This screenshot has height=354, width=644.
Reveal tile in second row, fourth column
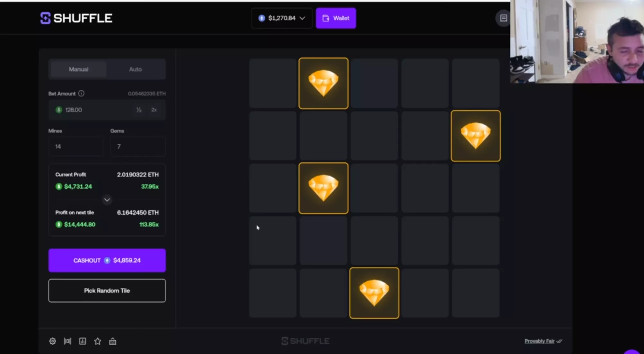point(425,136)
